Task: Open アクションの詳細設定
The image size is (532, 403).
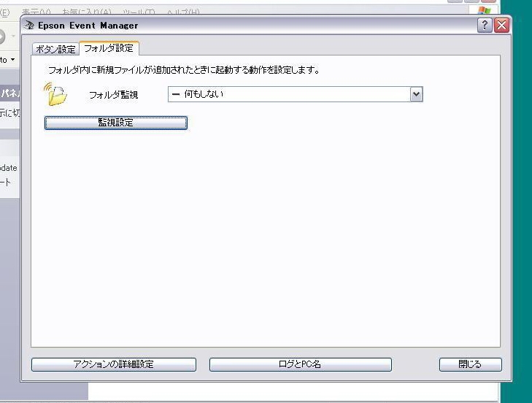Action: point(114,364)
